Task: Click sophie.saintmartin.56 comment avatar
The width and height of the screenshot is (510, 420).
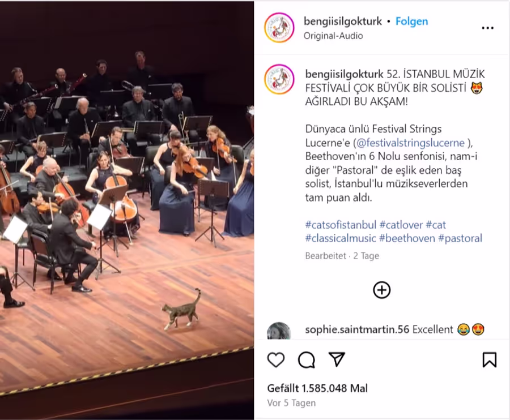Action: (279, 331)
